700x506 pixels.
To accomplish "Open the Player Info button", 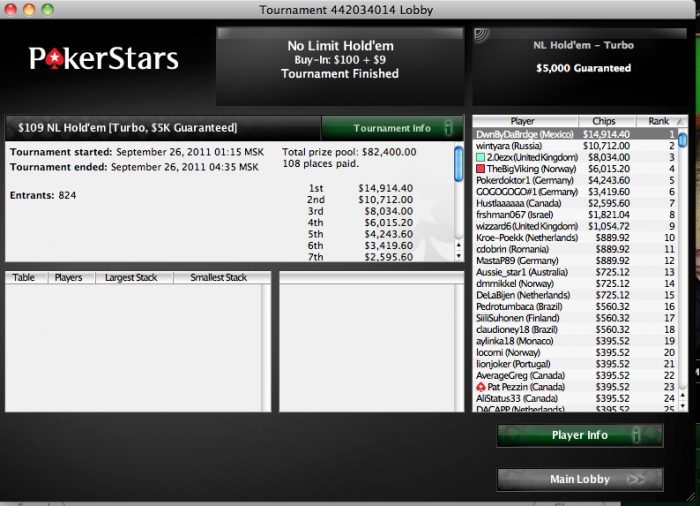I will point(580,435).
